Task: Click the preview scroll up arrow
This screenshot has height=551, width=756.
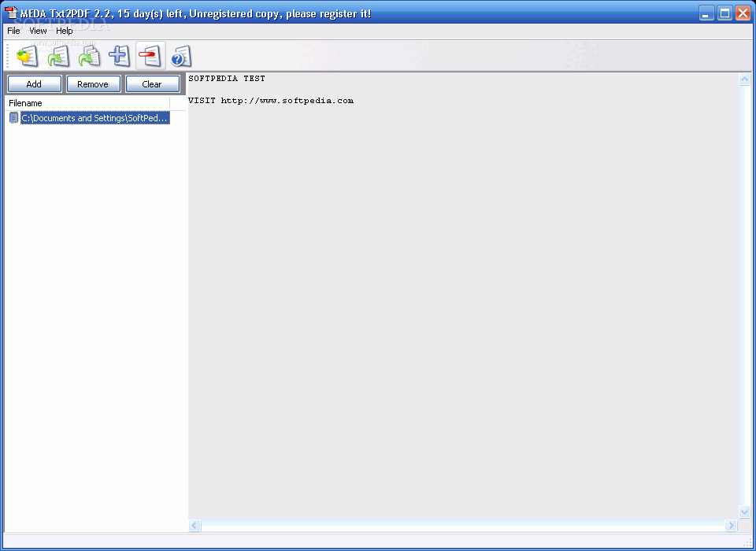Action: coord(744,79)
